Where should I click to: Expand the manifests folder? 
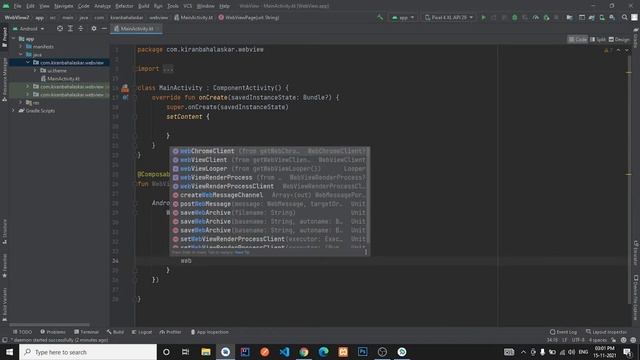pos(21,47)
